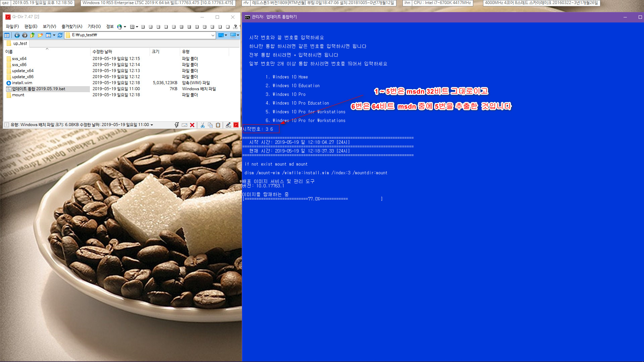This screenshot has height=362, width=644.
Task: Click the 관리자: 업데이트 통합하기 console title
Action: [x=274, y=17]
